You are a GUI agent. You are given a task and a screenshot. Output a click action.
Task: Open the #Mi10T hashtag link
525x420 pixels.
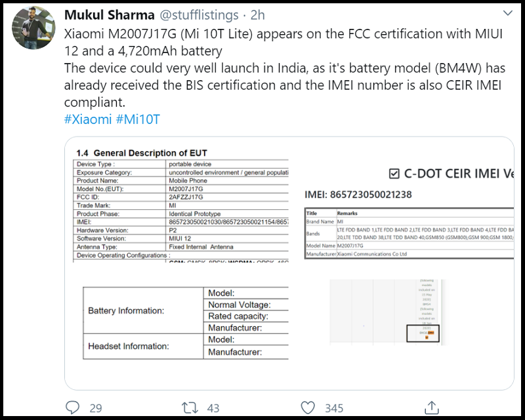(x=138, y=119)
